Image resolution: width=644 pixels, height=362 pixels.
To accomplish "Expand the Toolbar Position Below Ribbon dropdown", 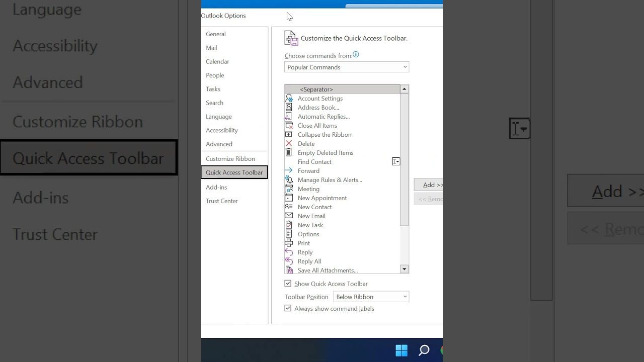I will click(x=371, y=297).
